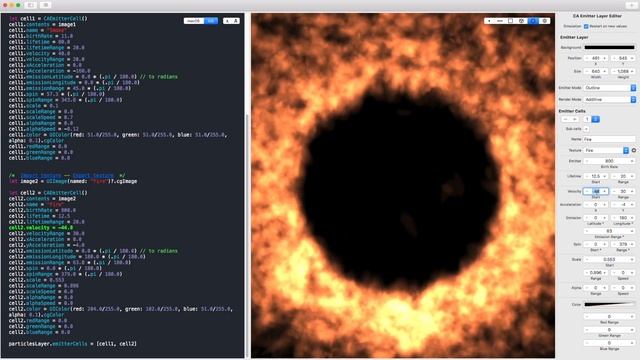Increment Lifetime Start value
The width and height of the screenshot is (640, 360).
click(x=605, y=176)
